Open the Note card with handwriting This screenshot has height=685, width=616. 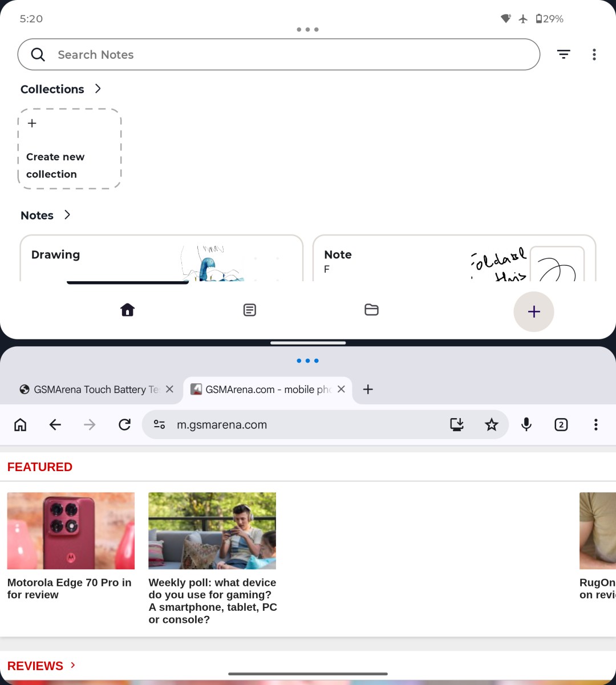(x=455, y=258)
